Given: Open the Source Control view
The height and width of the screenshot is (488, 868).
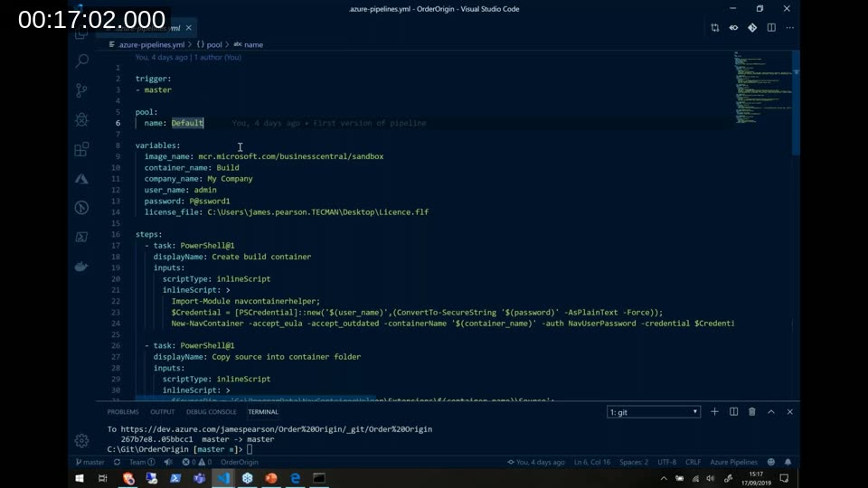Looking at the screenshot, I should tap(82, 90).
